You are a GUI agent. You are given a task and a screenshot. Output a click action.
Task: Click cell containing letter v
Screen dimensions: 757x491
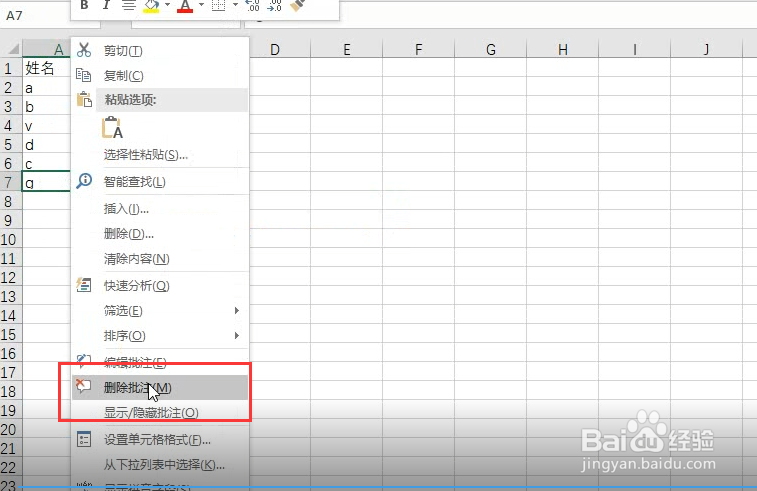point(47,126)
